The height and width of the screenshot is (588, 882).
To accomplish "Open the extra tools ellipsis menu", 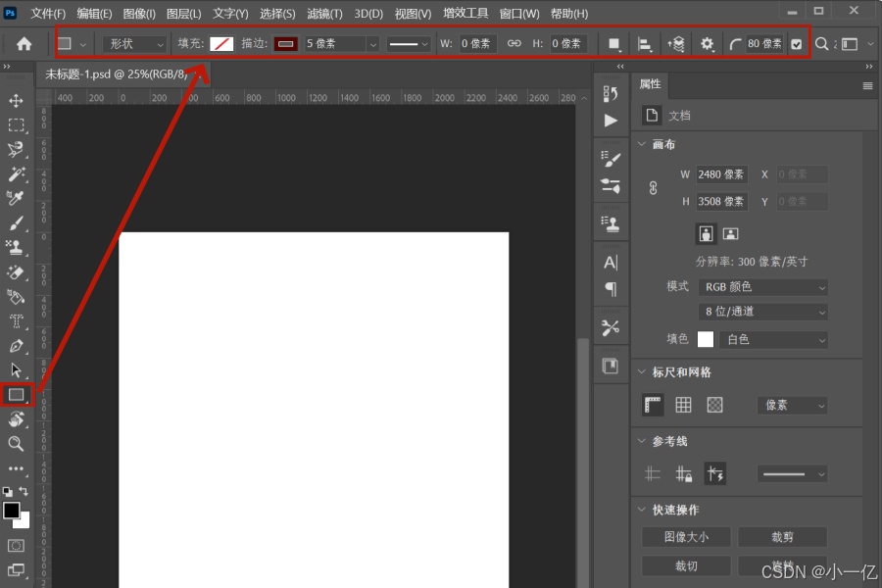I will tap(16, 468).
